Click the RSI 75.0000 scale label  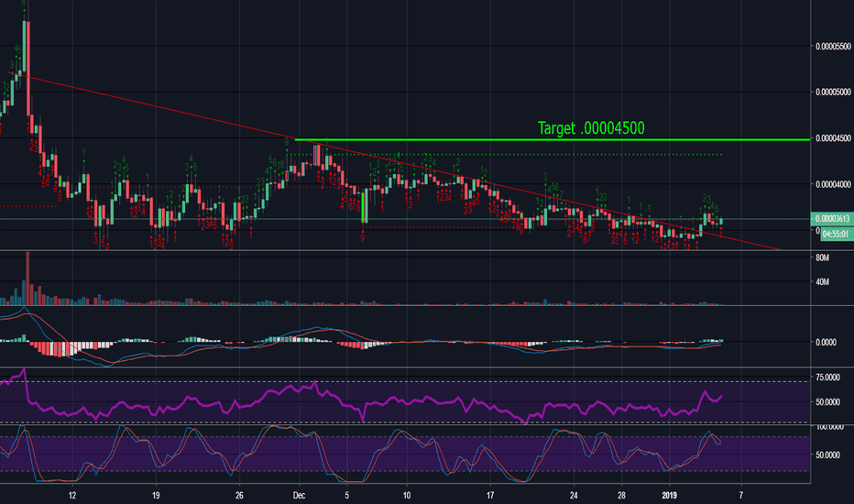pos(827,377)
